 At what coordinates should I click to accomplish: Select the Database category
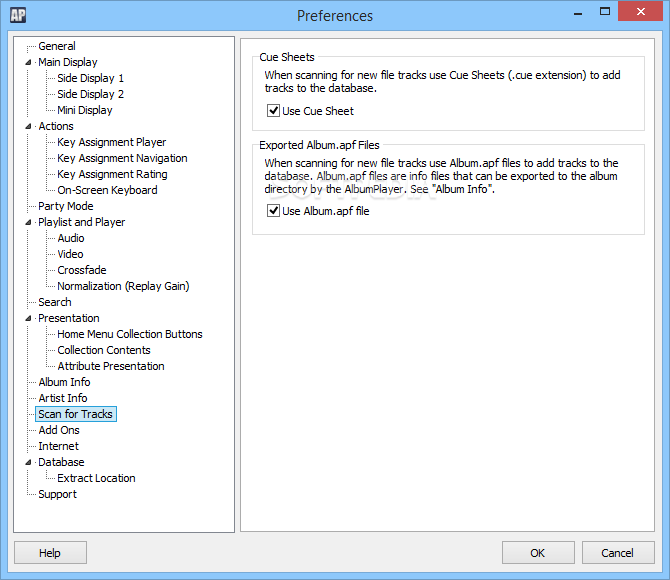point(61,462)
